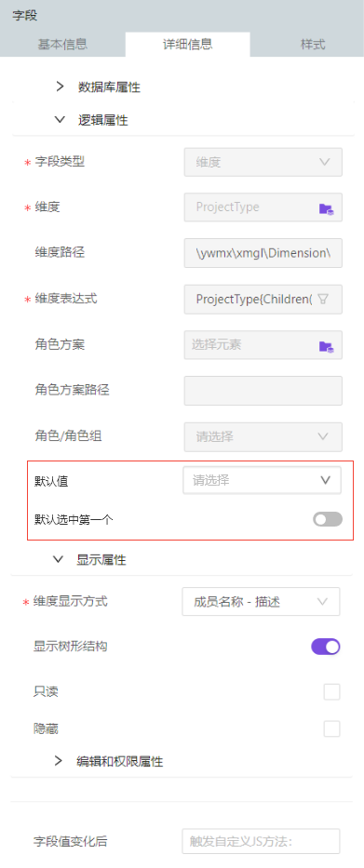Expand the 数据库属性 section chevron
This screenshot has width=364, height=868.
[61, 87]
